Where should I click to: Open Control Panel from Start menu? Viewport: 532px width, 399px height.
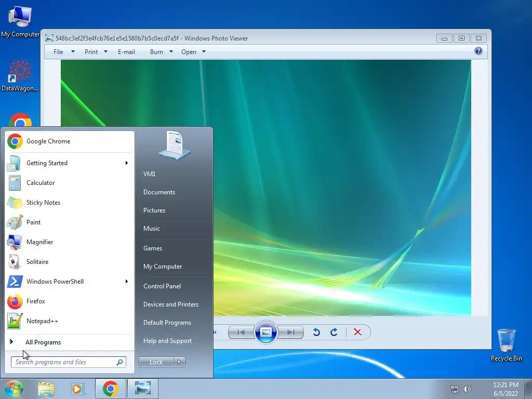click(x=175, y=286)
